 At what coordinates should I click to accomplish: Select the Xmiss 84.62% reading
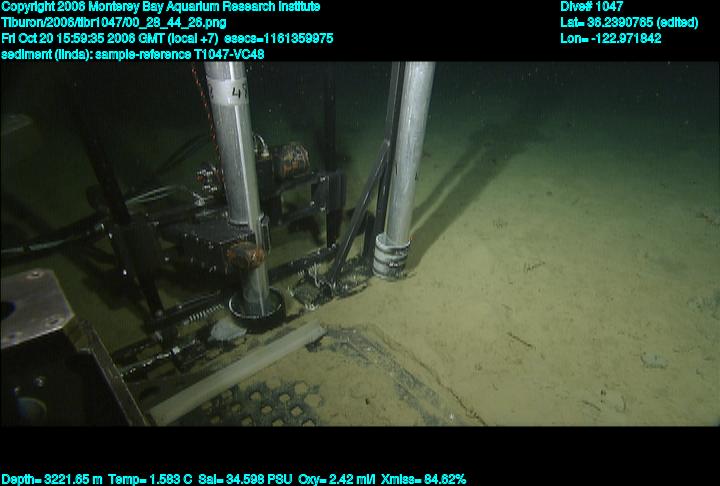click(x=423, y=479)
